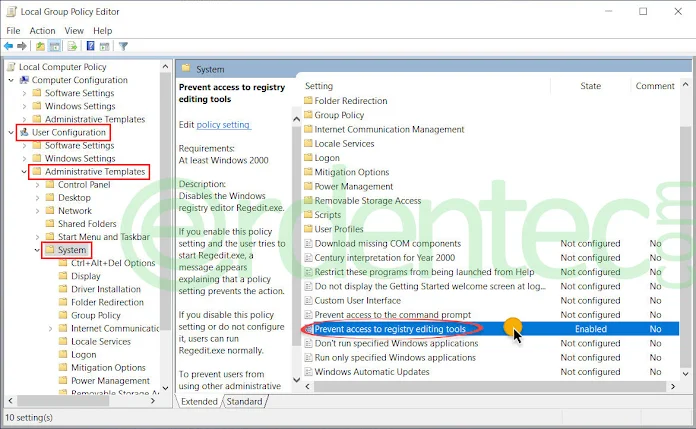Open the Help menu
The image size is (696, 429).
click(x=103, y=31)
